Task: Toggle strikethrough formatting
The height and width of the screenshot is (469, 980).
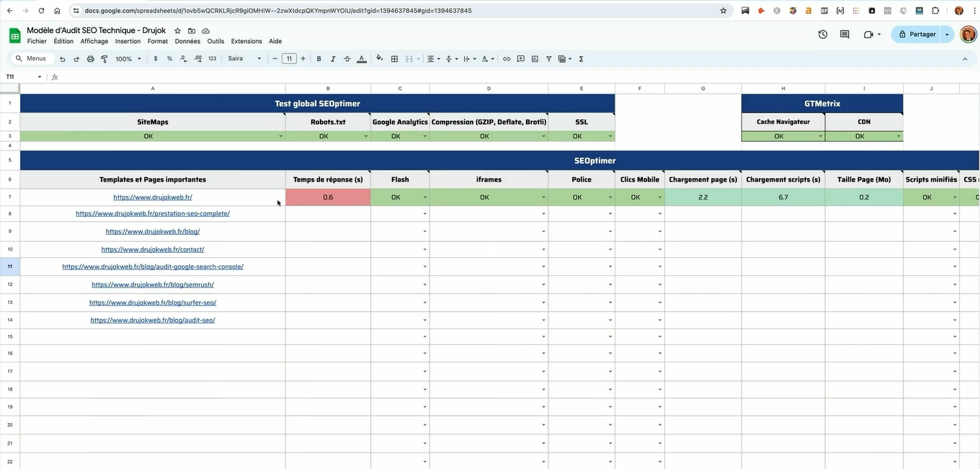Action: [347, 59]
